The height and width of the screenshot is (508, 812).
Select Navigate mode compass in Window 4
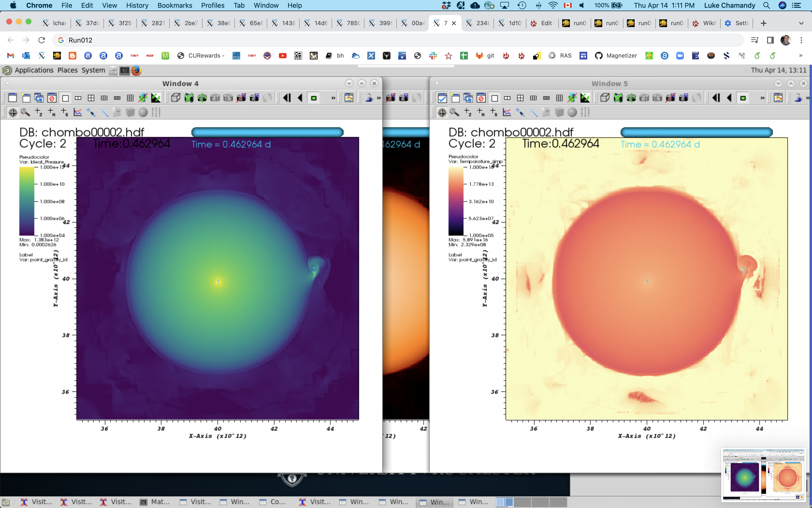13,112
